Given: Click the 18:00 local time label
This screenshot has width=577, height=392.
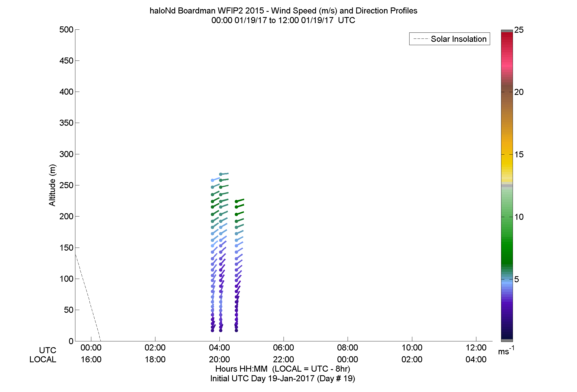Looking at the screenshot, I should click(155, 359).
